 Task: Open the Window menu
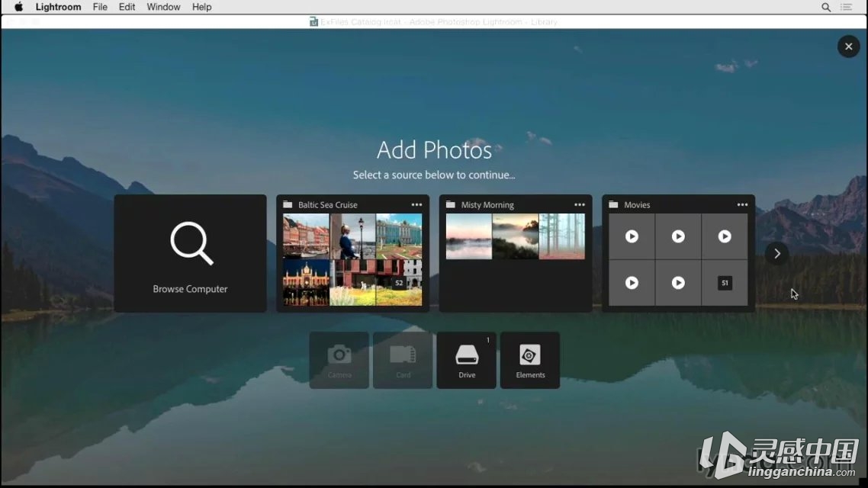(163, 7)
